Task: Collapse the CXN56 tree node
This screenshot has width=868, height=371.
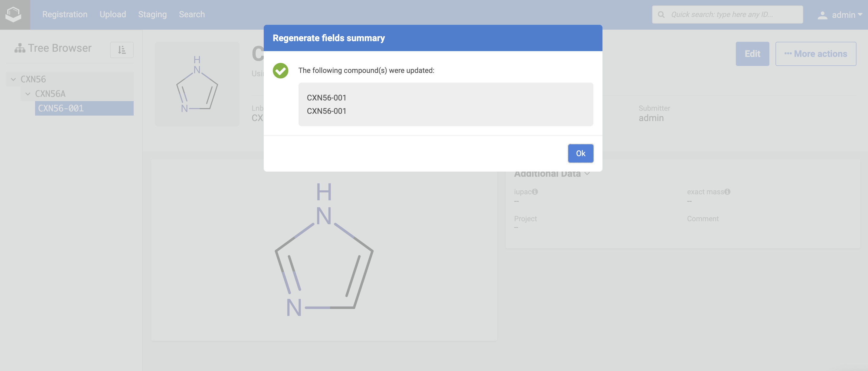Action: click(14, 79)
